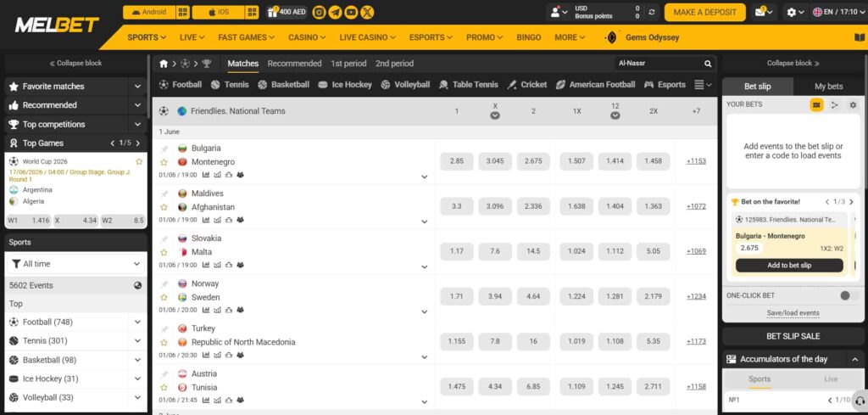Open the Android app QR code
This screenshot has width=868, height=415.
coord(183,12)
